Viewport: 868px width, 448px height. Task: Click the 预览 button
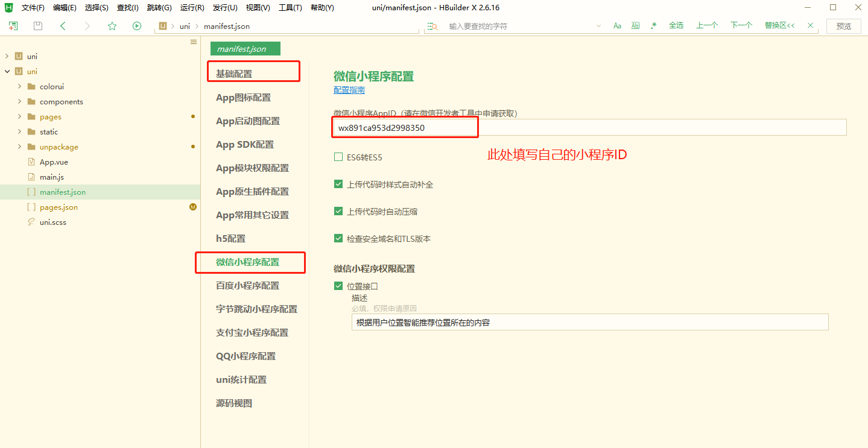[844, 26]
